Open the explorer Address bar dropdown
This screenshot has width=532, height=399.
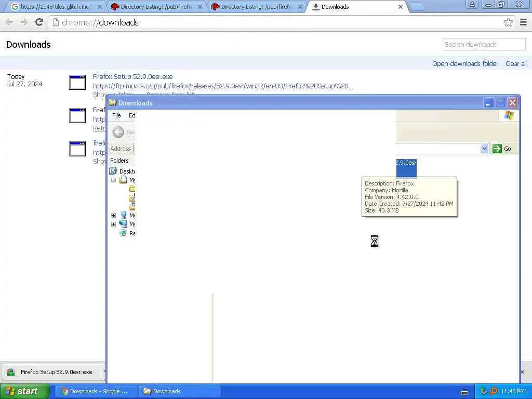[484, 149]
